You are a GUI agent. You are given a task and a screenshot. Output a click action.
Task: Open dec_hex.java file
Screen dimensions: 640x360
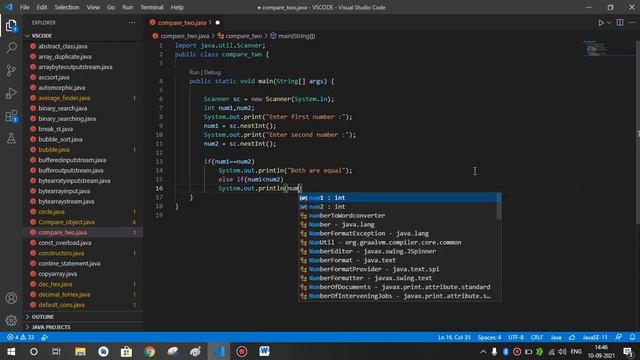tap(55, 284)
